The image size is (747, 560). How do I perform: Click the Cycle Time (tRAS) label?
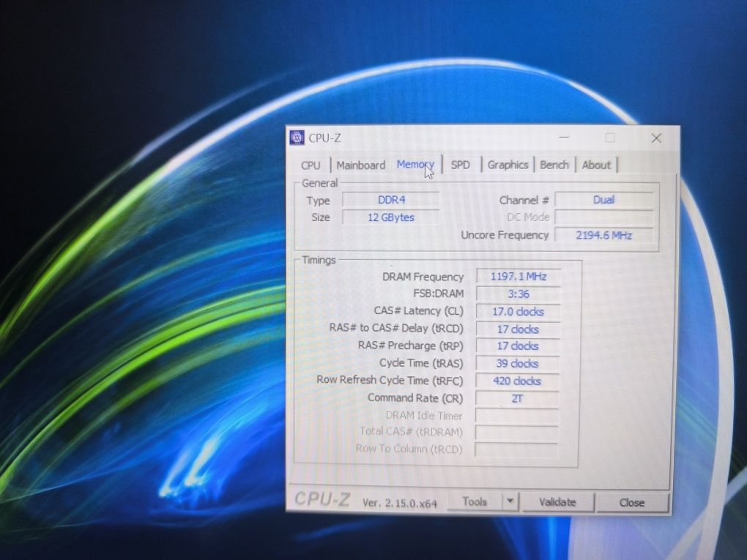click(x=421, y=363)
